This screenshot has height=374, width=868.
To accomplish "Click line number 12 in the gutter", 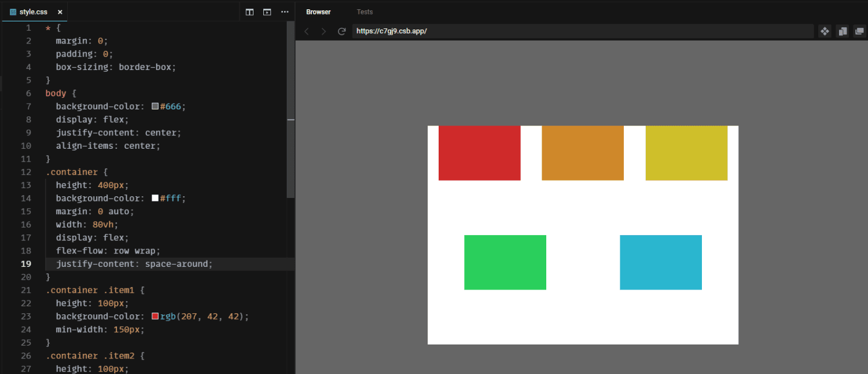I will 26,172.
